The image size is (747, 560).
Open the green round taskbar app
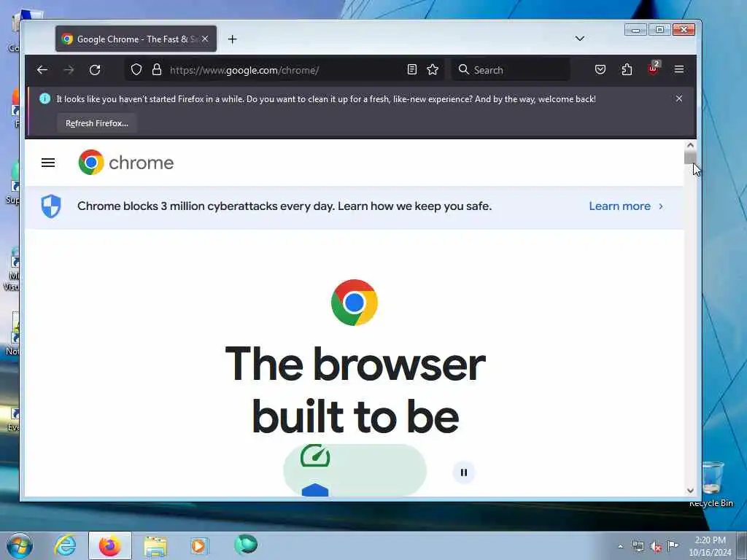(246, 545)
